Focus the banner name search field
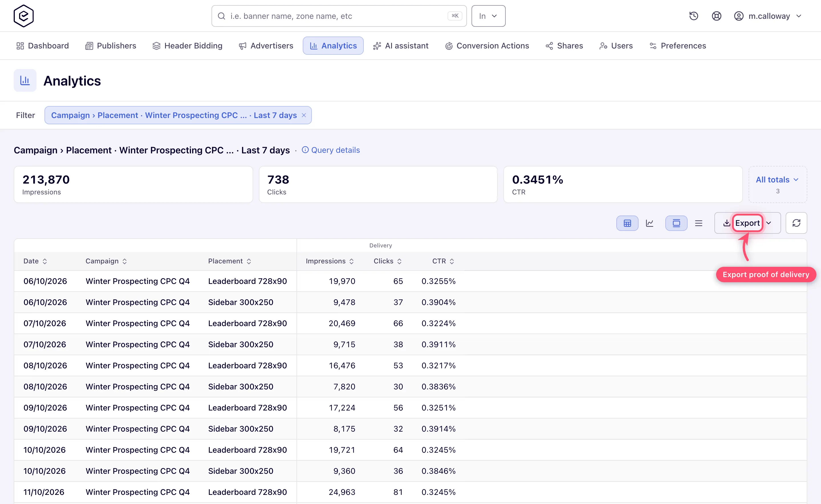The height and width of the screenshot is (504, 821). click(x=339, y=16)
